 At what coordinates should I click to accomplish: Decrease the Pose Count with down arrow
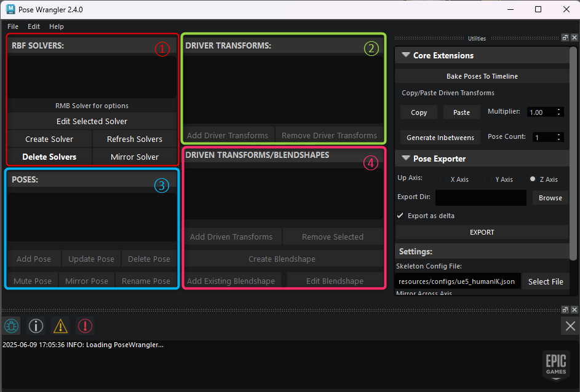coord(558,139)
